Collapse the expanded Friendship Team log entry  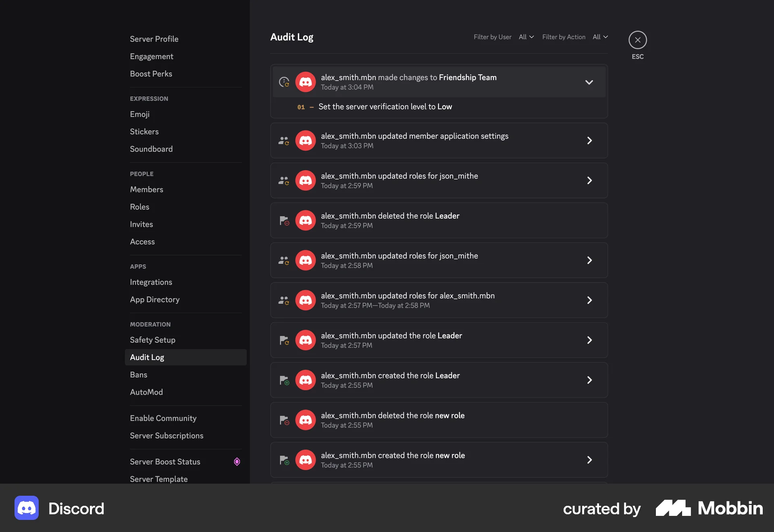pos(589,82)
